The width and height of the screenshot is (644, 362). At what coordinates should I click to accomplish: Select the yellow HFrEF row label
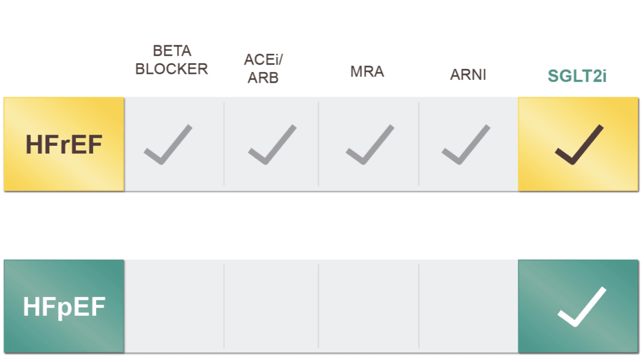pyautogui.click(x=64, y=145)
